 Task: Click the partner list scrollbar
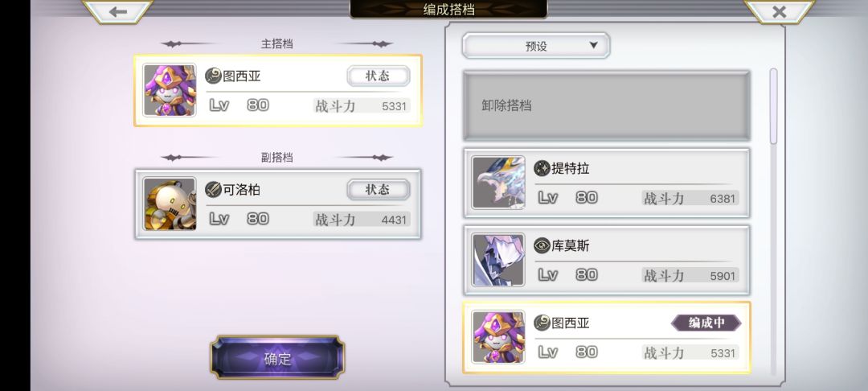(x=773, y=221)
